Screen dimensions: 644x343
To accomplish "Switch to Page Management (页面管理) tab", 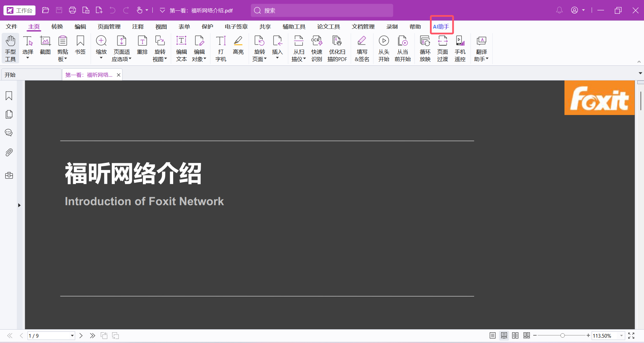I will pyautogui.click(x=109, y=26).
